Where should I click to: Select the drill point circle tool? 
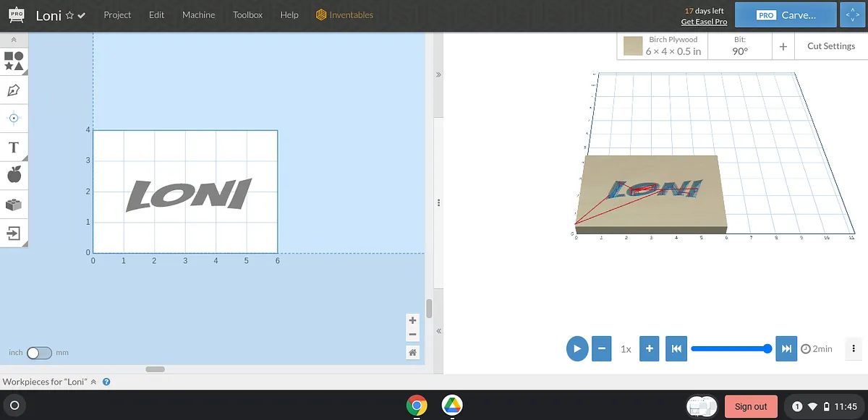14,118
